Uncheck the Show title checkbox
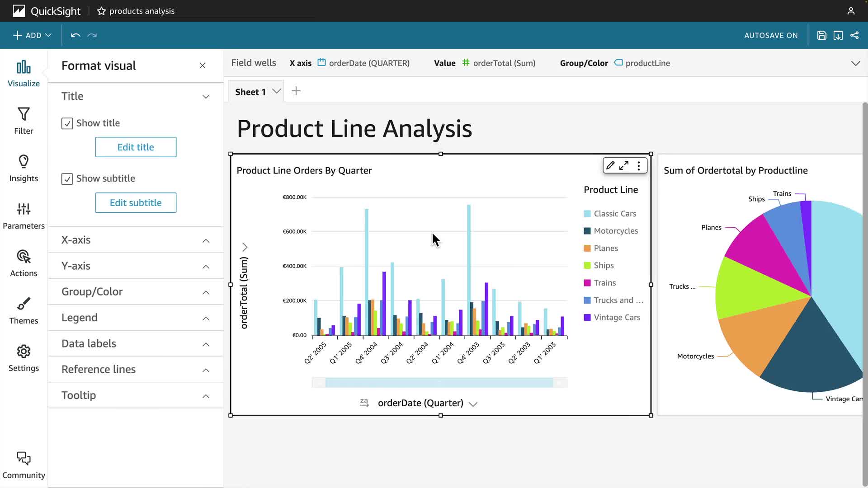868x488 pixels. pyautogui.click(x=67, y=123)
